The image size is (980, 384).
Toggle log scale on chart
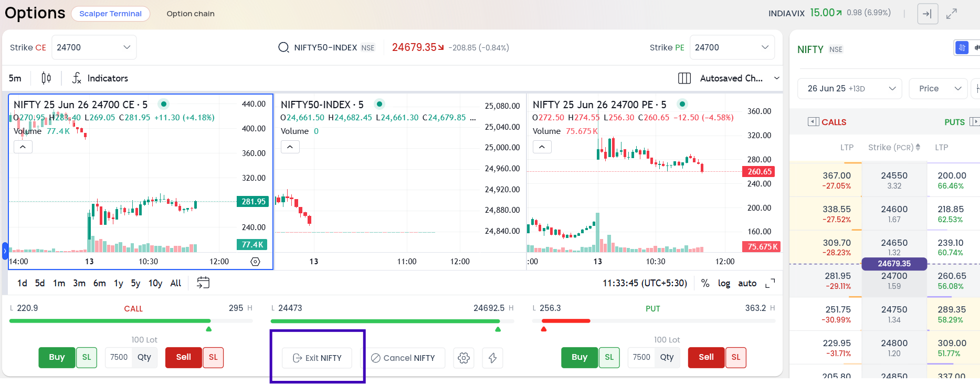[x=724, y=283]
